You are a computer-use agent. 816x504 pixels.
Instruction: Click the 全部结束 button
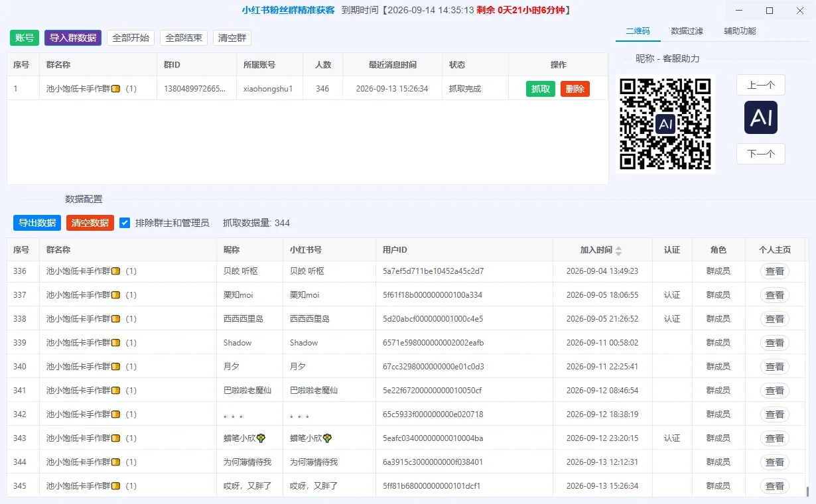coord(184,38)
